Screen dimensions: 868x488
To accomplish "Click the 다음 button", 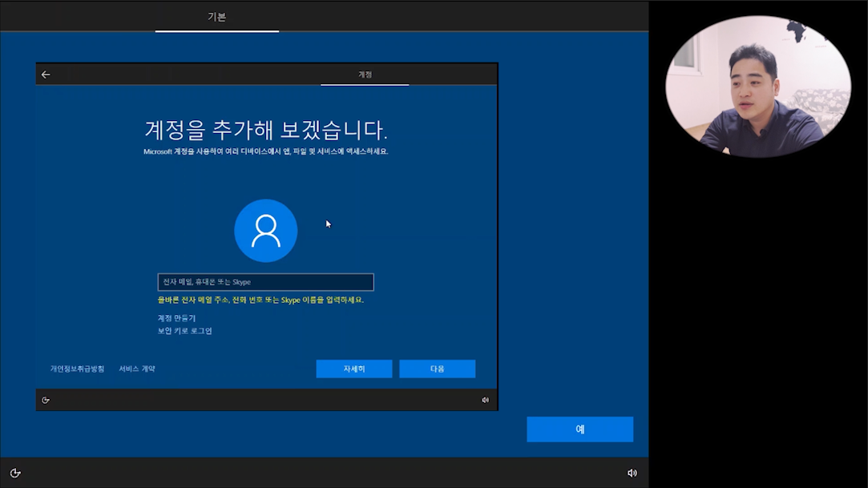I will pyautogui.click(x=438, y=369).
